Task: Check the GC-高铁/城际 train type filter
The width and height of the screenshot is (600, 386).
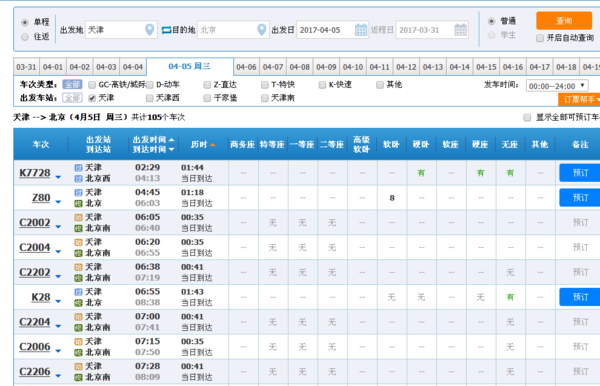Action: click(x=92, y=85)
